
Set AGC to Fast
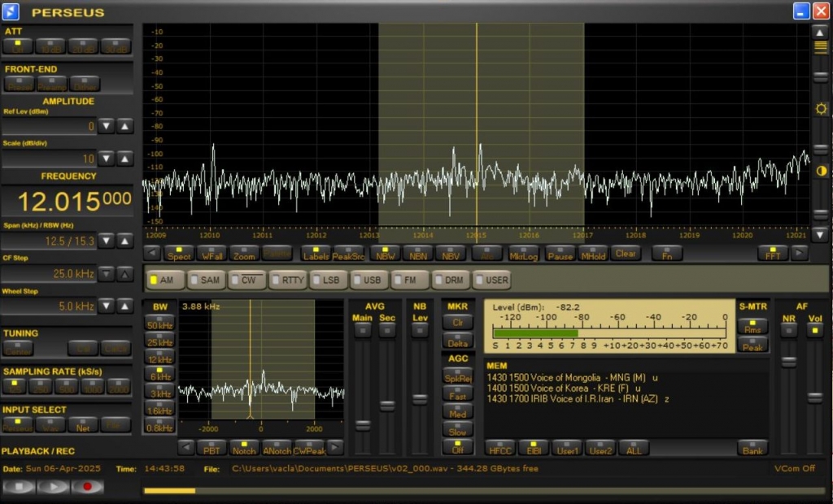click(457, 393)
